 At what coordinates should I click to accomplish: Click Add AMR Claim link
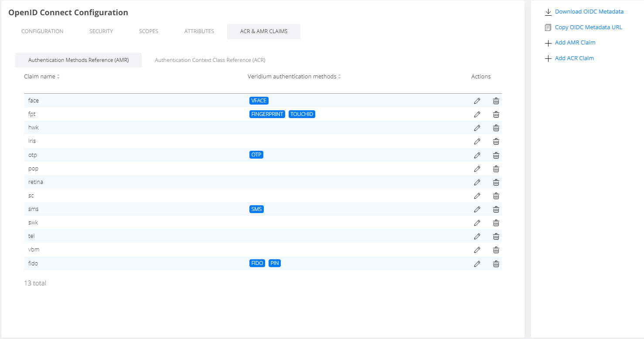click(575, 43)
